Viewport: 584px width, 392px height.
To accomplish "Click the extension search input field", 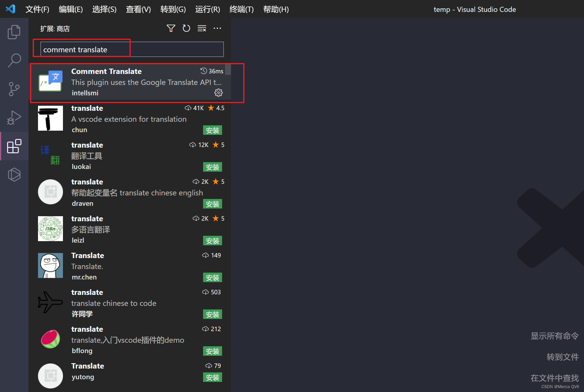I will pos(132,50).
